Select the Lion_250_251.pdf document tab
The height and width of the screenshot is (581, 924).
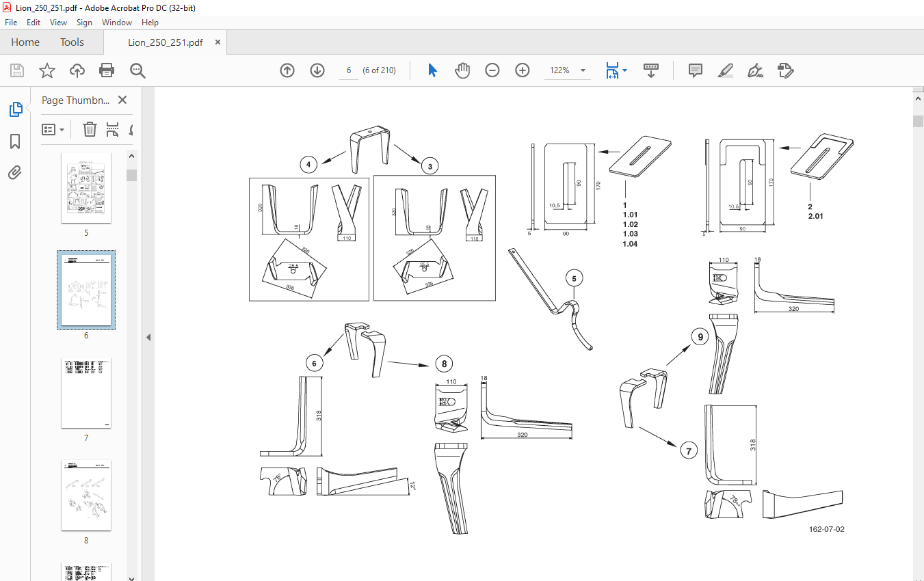[x=166, y=42]
